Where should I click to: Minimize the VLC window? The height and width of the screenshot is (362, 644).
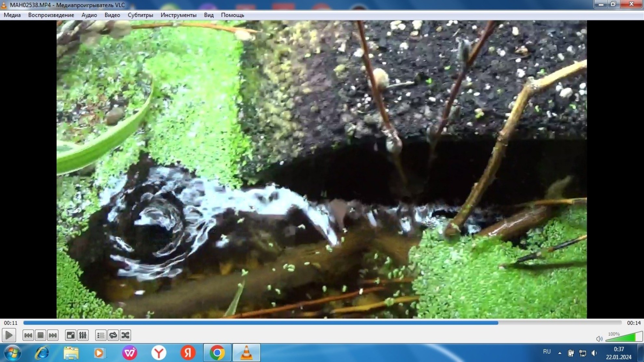click(x=600, y=4)
